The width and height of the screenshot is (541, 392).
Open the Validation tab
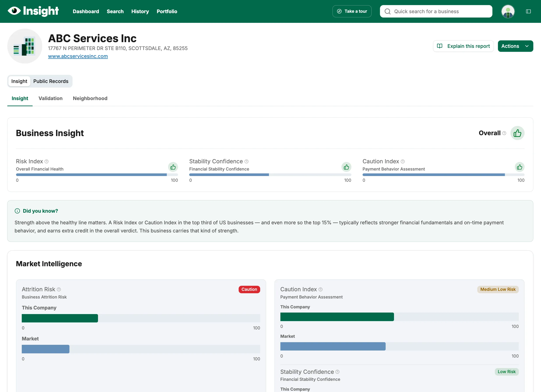tap(51, 98)
